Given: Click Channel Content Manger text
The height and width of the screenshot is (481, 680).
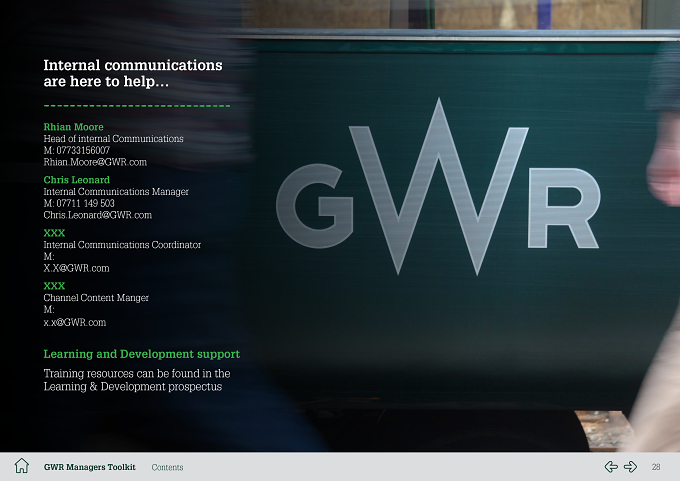Looking at the screenshot, I should [x=96, y=298].
